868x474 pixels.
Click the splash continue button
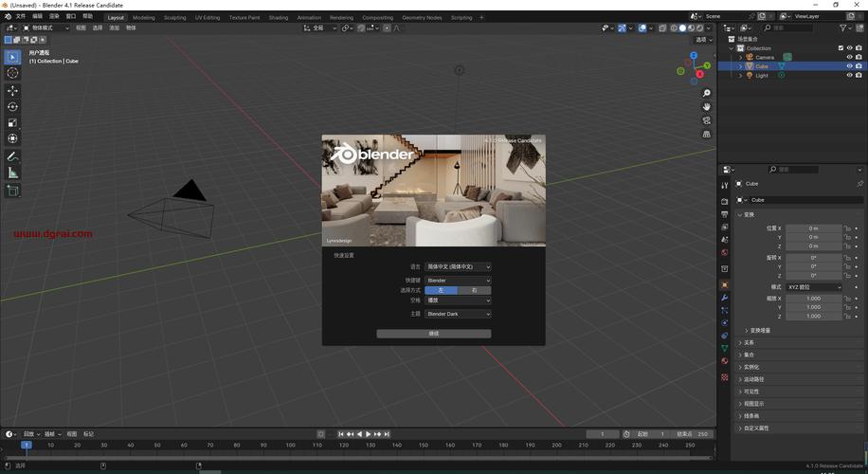pyautogui.click(x=434, y=334)
